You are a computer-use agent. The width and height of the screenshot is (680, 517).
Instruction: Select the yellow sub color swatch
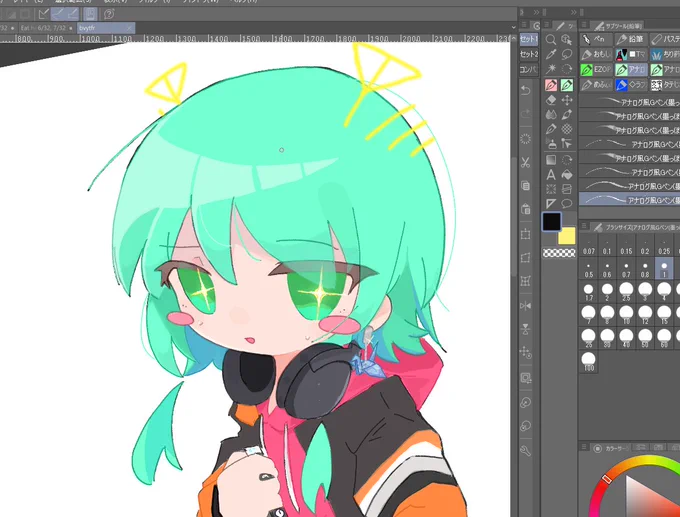[566, 236]
